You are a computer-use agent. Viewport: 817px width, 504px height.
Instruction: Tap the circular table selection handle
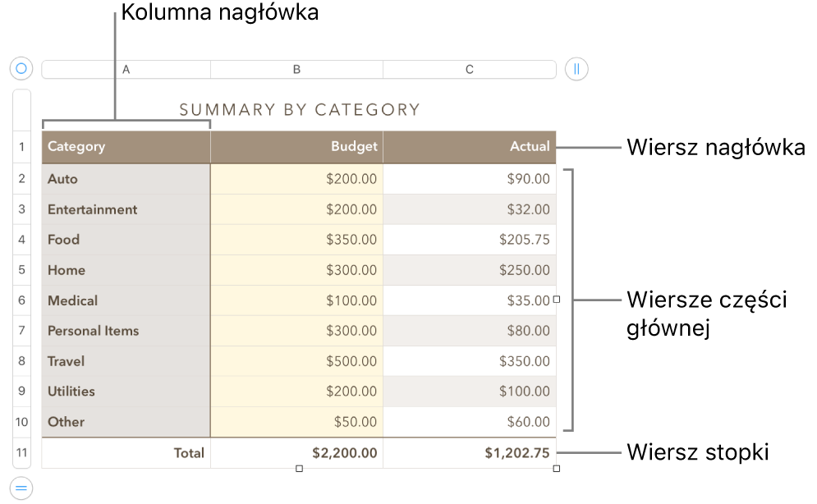coord(21,68)
